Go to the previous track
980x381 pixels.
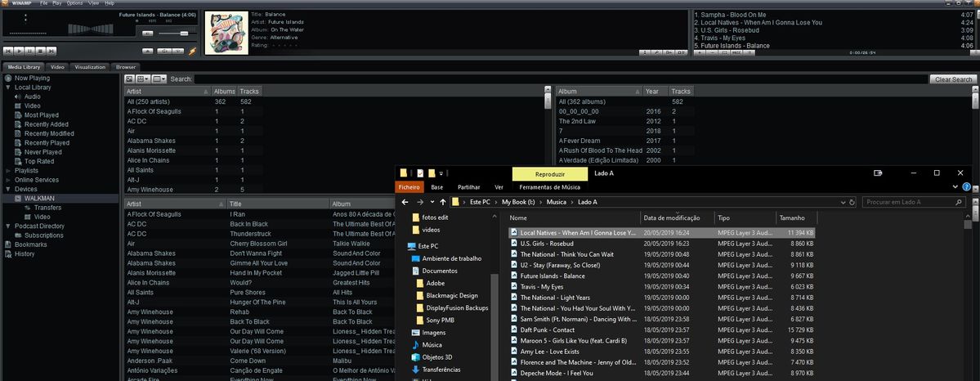(8, 51)
